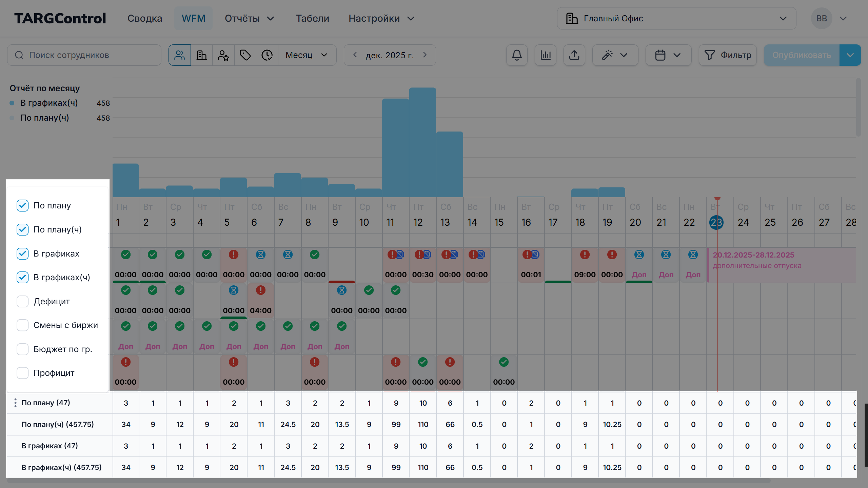This screenshot has height=488, width=868.
Task: Select the employees view icon
Action: click(180, 55)
